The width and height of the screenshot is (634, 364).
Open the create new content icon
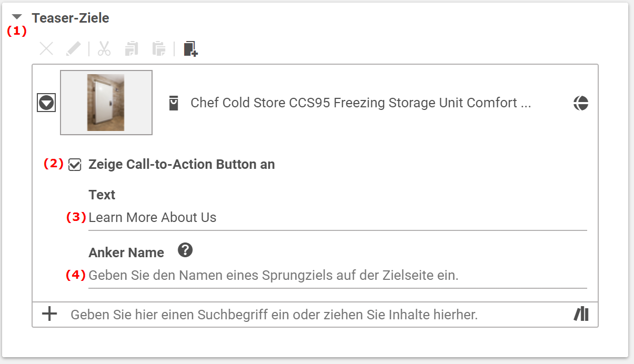(189, 49)
